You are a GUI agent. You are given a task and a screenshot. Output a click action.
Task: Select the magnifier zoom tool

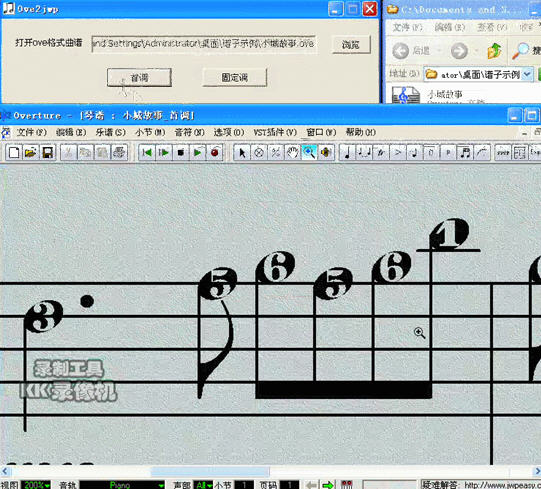tap(309, 153)
